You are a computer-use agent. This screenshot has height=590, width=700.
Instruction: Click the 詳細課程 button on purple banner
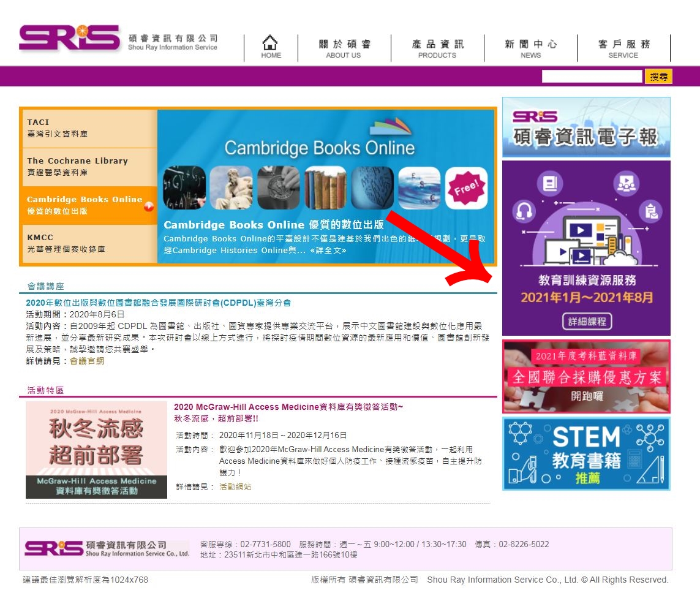click(x=586, y=321)
